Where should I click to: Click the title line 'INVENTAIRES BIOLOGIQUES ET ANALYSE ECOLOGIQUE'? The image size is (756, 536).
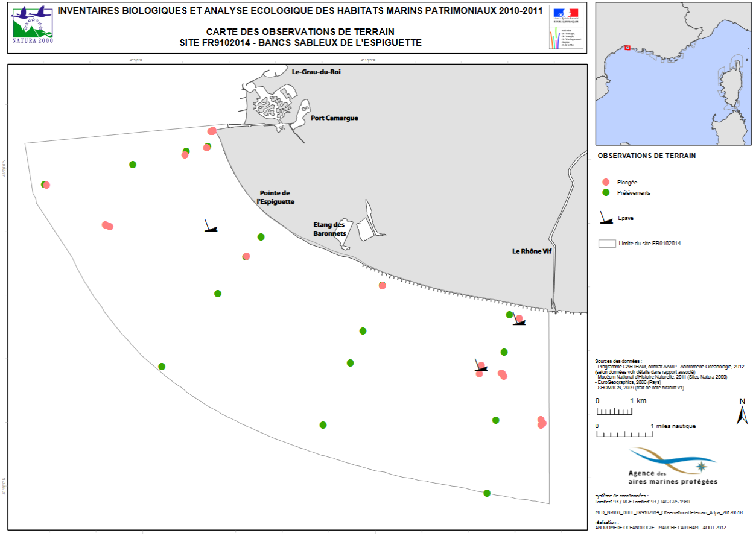[300, 11]
